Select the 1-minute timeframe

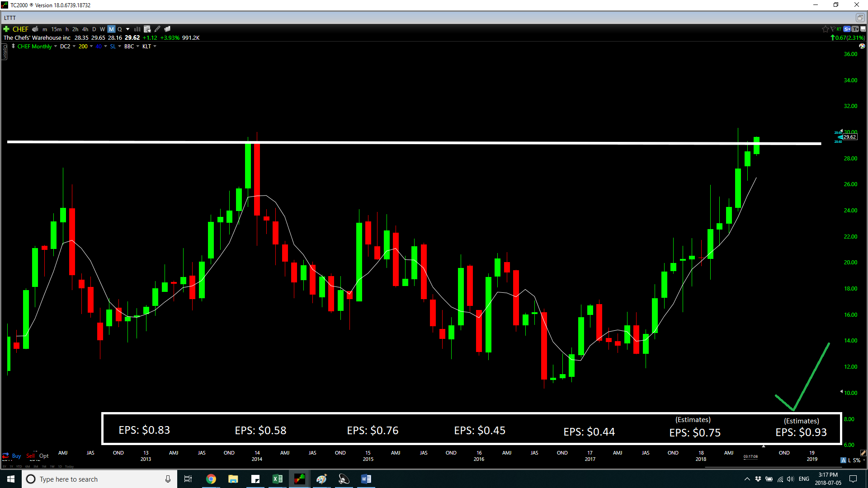45,29
